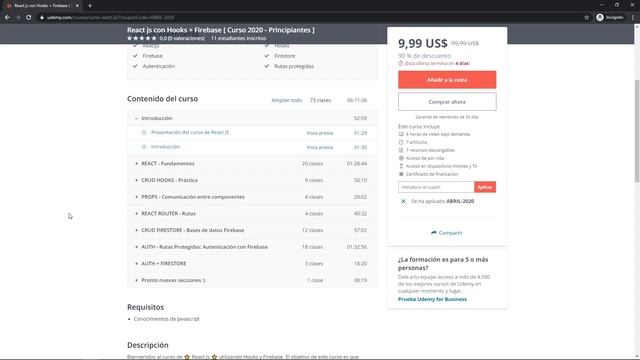Viewport: 640px width, 360px height.
Task: Click the Introducir el cupón field
Action: click(x=436, y=187)
